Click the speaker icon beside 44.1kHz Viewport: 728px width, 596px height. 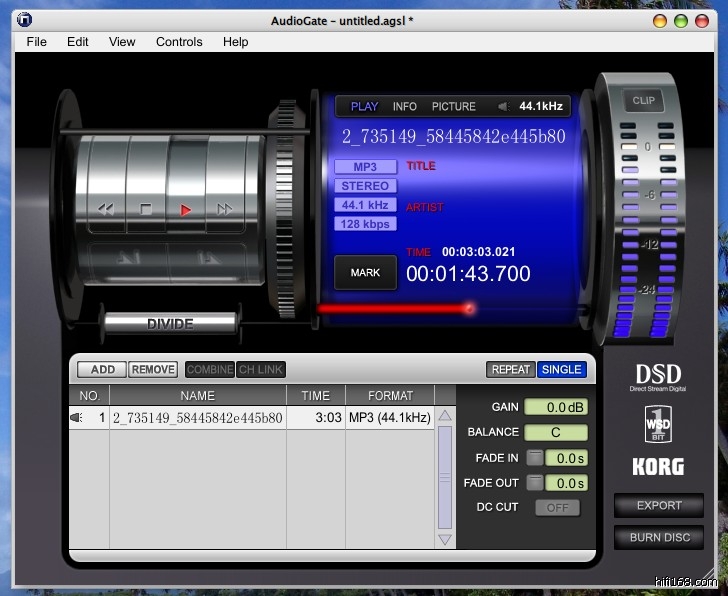tap(503, 106)
